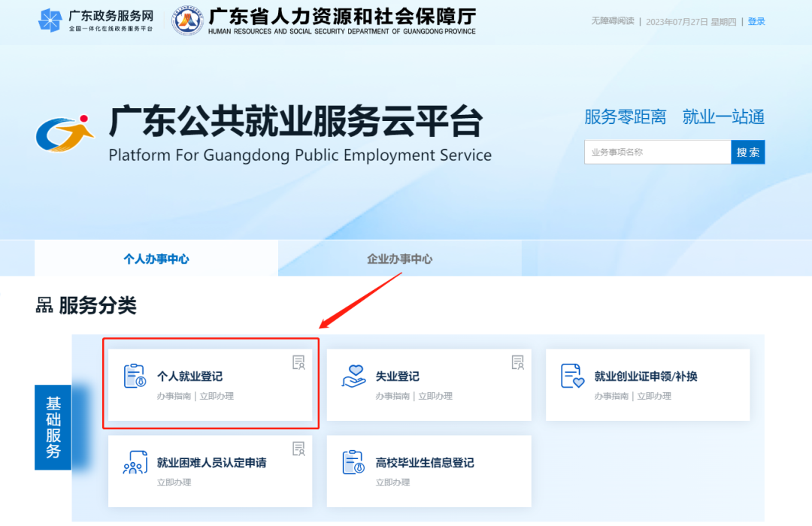Image resolution: width=812 pixels, height=526 pixels.
Task: Click the 广东政务服务网 logo
Action: click(x=96, y=21)
